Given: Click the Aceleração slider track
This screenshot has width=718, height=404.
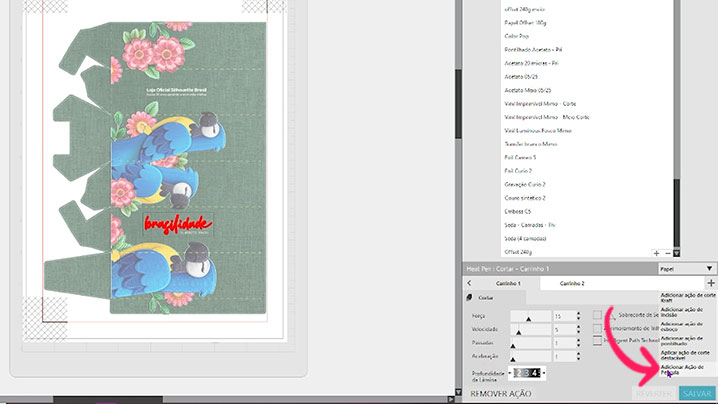Looking at the screenshot, I should pos(531,356).
